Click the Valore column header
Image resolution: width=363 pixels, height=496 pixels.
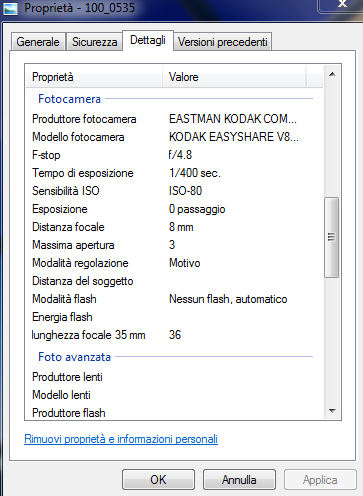click(234, 77)
